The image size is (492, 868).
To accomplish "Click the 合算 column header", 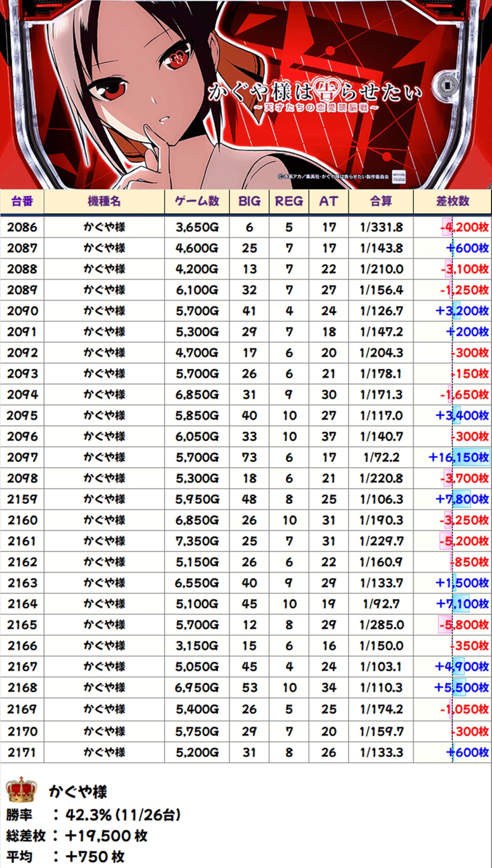I will coord(381,201).
